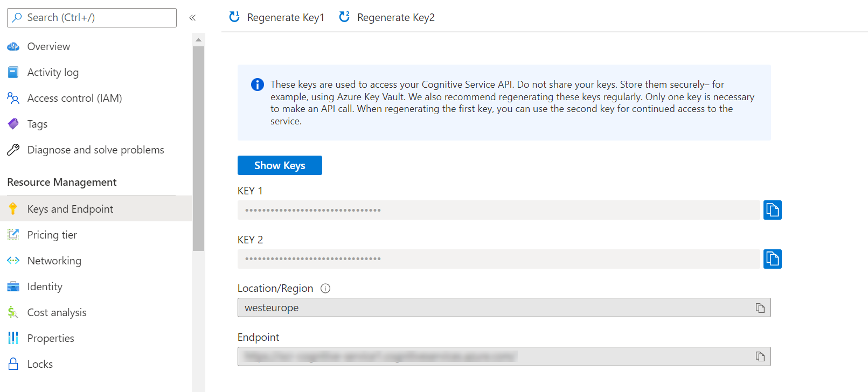Open Diagnose and solve problems
The width and height of the screenshot is (868, 392).
tap(96, 150)
